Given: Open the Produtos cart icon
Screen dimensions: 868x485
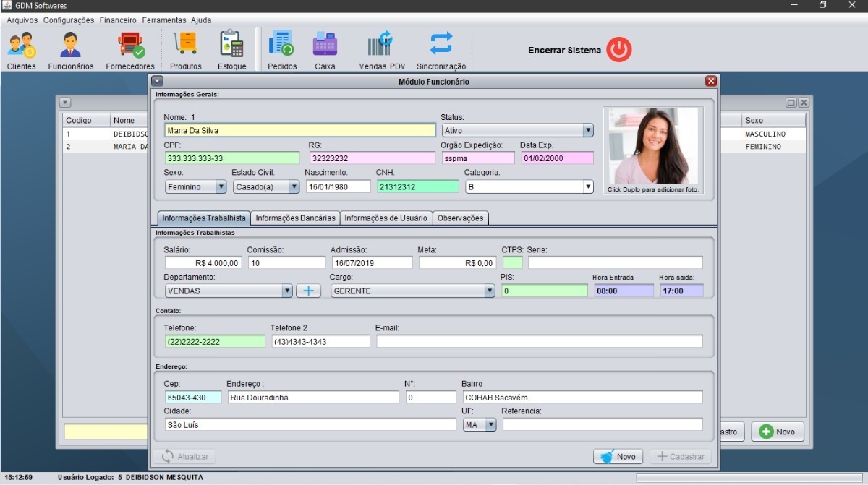Looking at the screenshot, I should click(185, 46).
